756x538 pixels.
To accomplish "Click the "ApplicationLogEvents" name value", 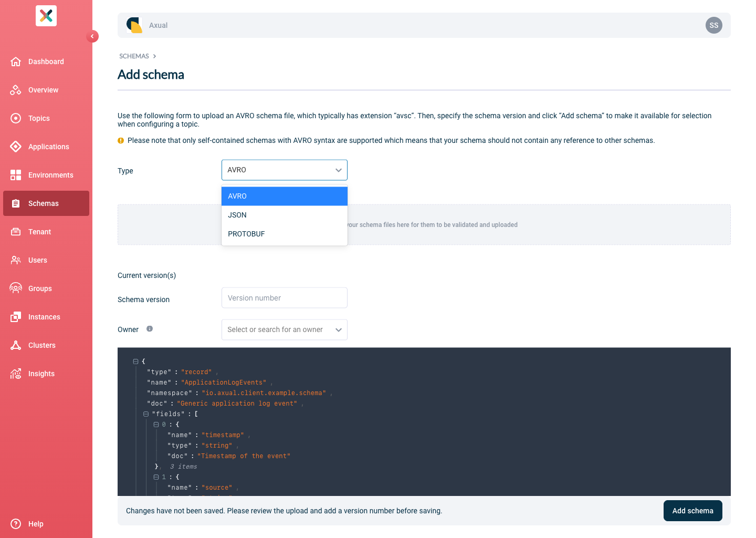I will (x=224, y=382).
